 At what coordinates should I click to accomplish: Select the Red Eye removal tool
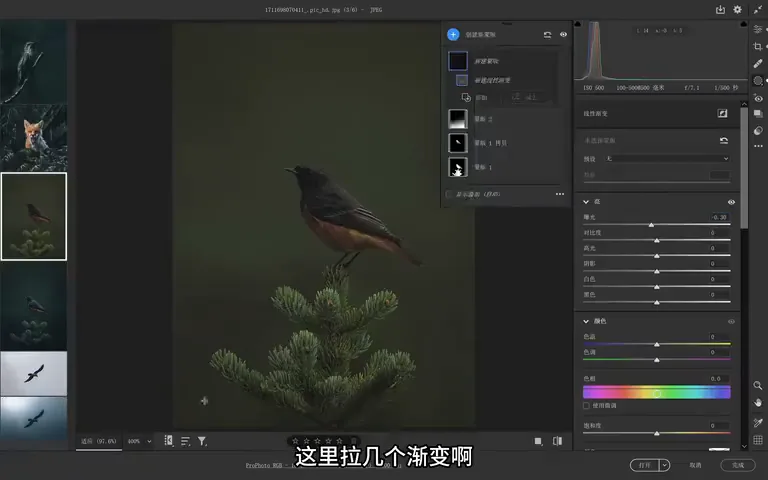[758, 98]
